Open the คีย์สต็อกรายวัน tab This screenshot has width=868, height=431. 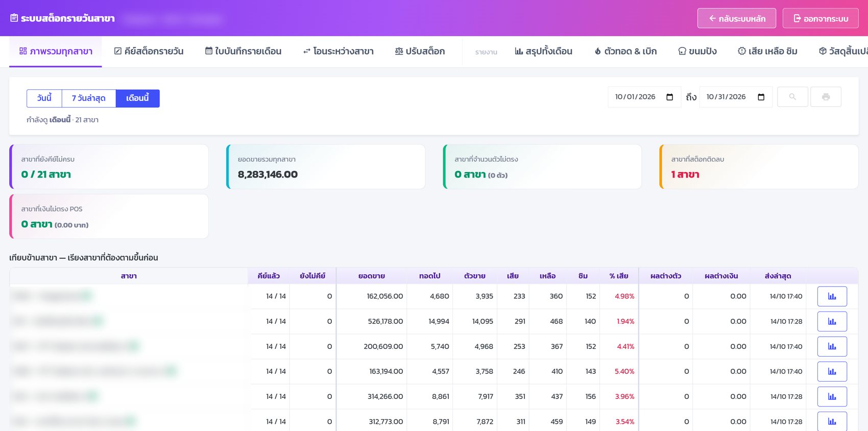click(x=149, y=52)
